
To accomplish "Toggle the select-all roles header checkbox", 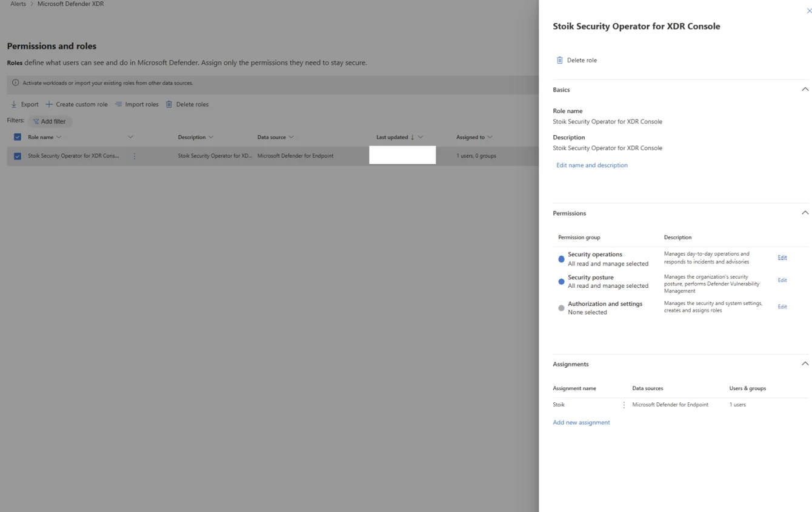I will 18,137.
